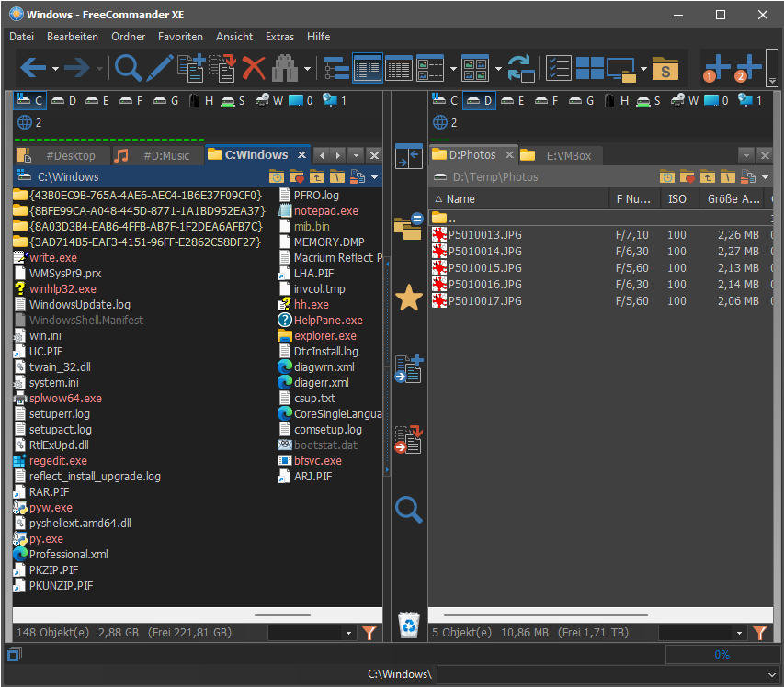The width and height of the screenshot is (784, 687).
Task: Click the Wipe (shredder) toolbar icon
Action: pyautogui.click(x=285, y=68)
